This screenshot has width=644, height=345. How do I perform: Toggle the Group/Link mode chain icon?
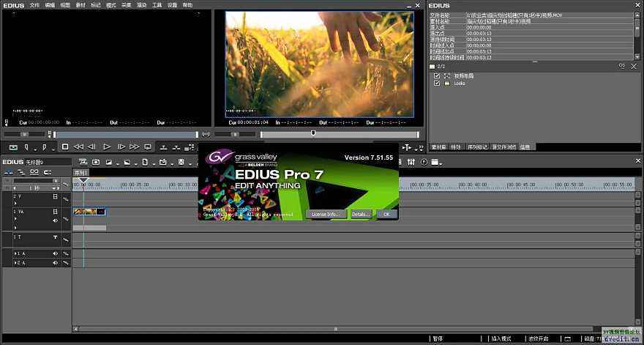point(34,171)
